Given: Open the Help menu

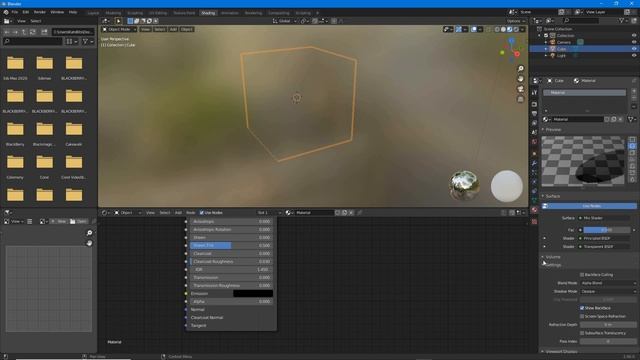Looking at the screenshot, I should point(73,12).
